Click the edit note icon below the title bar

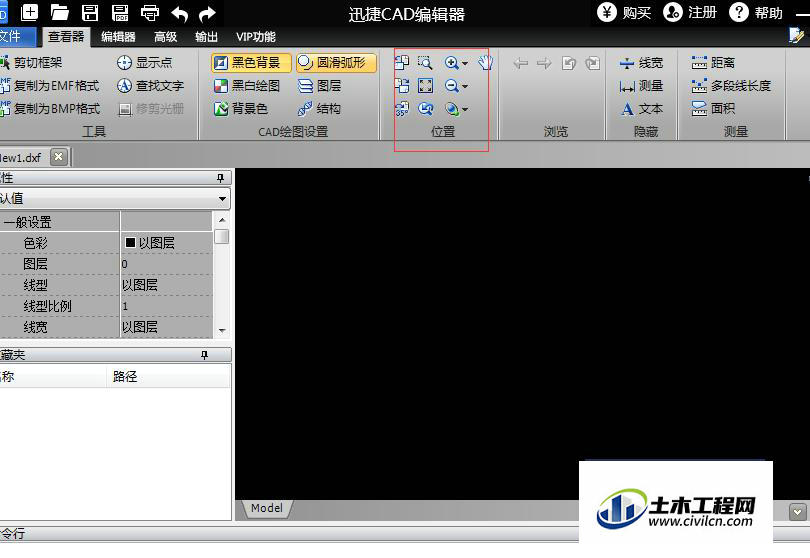coord(796,36)
